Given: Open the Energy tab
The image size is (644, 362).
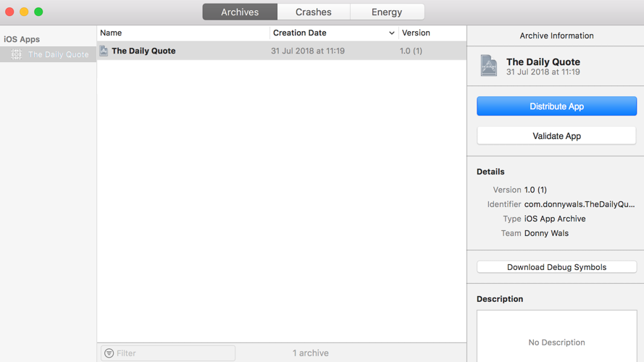Looking at the screenshot, I should click(x=387, y=12).
